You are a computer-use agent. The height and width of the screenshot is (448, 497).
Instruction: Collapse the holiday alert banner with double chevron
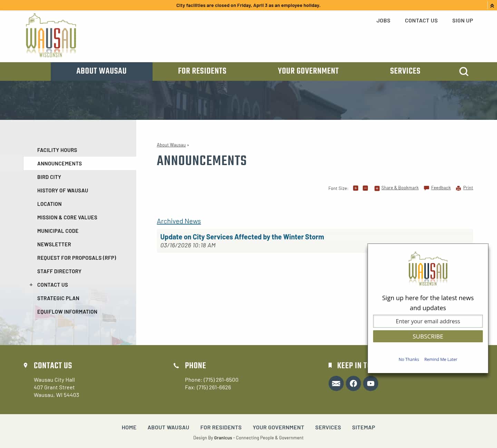492,5
